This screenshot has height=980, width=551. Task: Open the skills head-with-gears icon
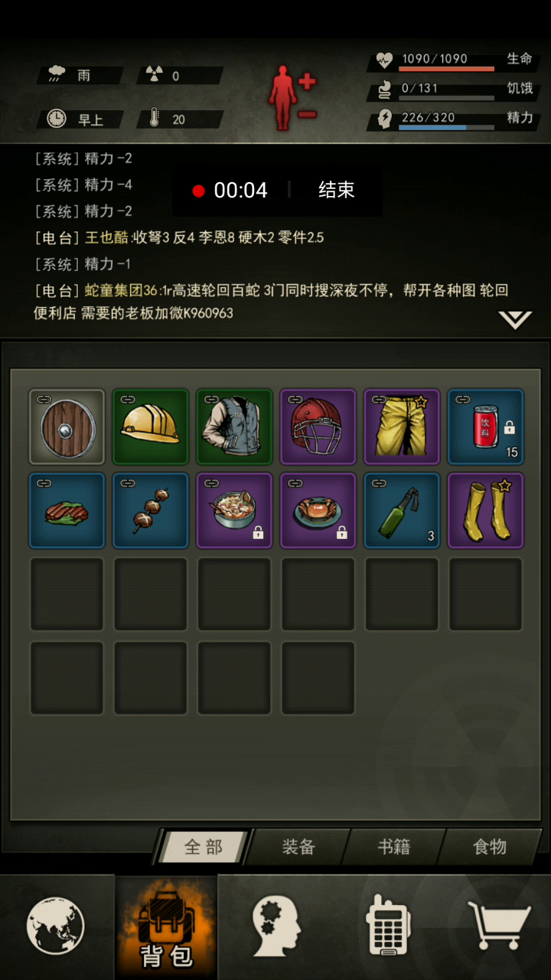click(276, 926)
